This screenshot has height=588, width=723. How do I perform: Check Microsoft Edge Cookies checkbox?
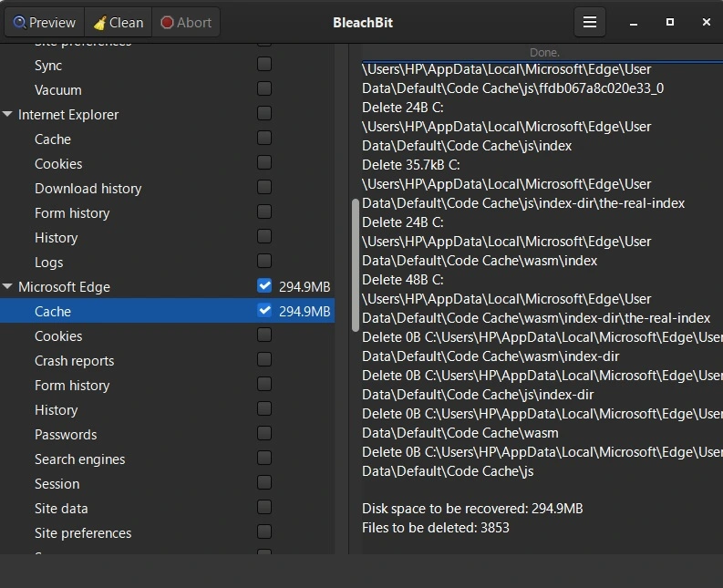pos(264,335)
